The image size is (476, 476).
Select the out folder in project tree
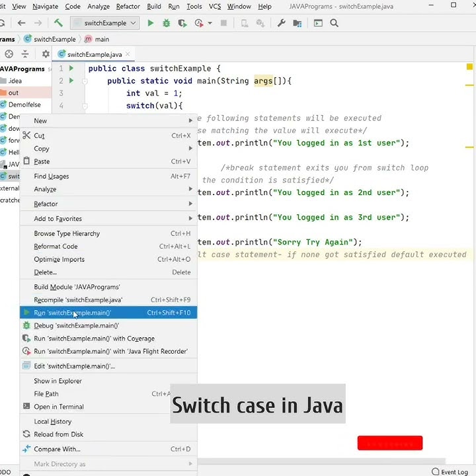[x=13, y=93]
